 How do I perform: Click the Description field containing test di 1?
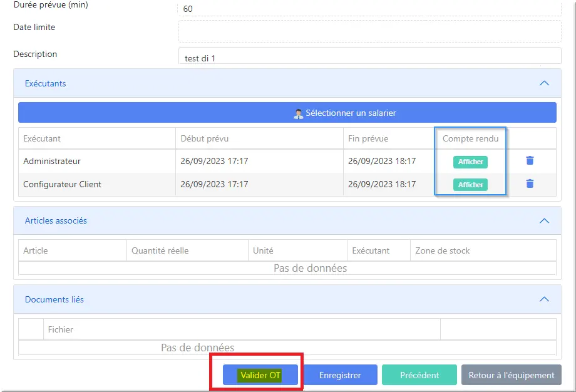(370, 56)
